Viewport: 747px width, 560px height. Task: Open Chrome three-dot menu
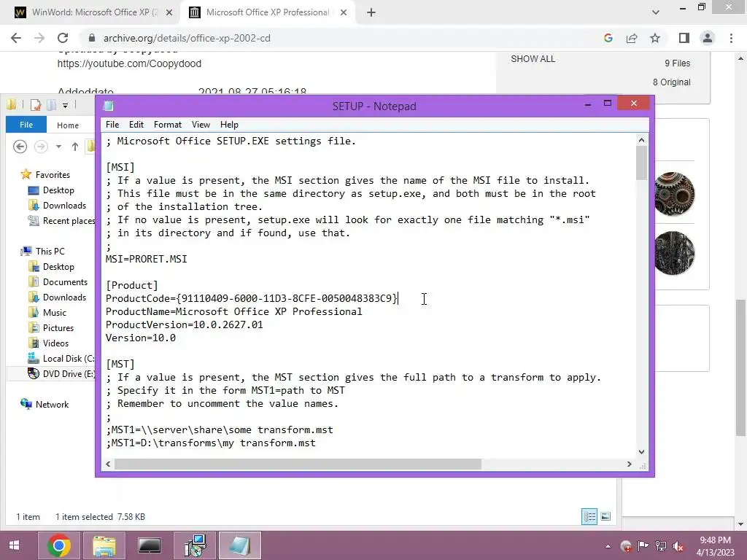click(731, 38)
